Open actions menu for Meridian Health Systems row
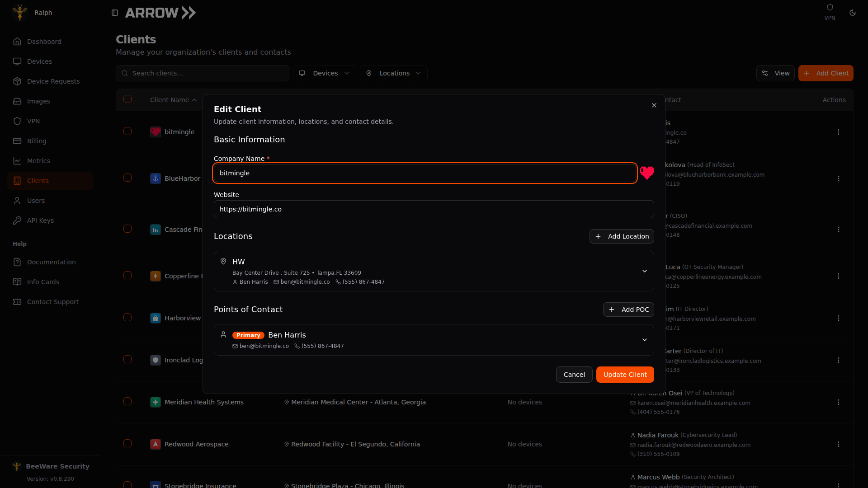 [x=838, y=402]
